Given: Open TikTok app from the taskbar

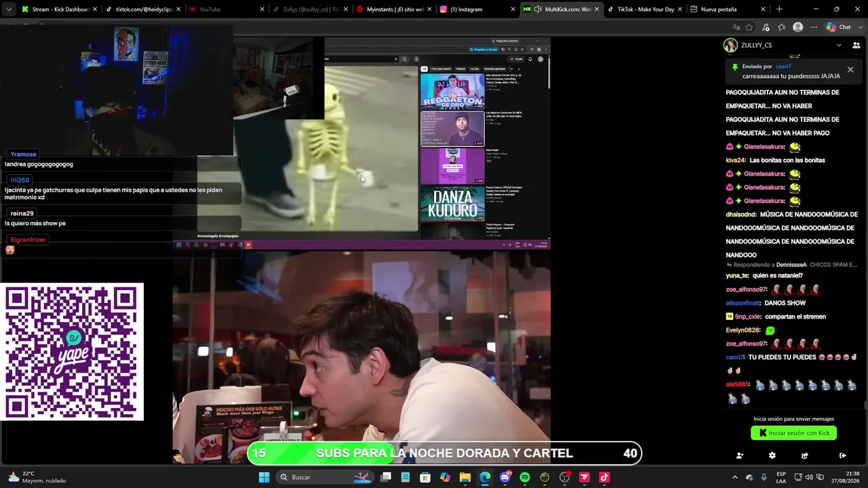Looking at the screenshot, I should [x=604, y=477].
